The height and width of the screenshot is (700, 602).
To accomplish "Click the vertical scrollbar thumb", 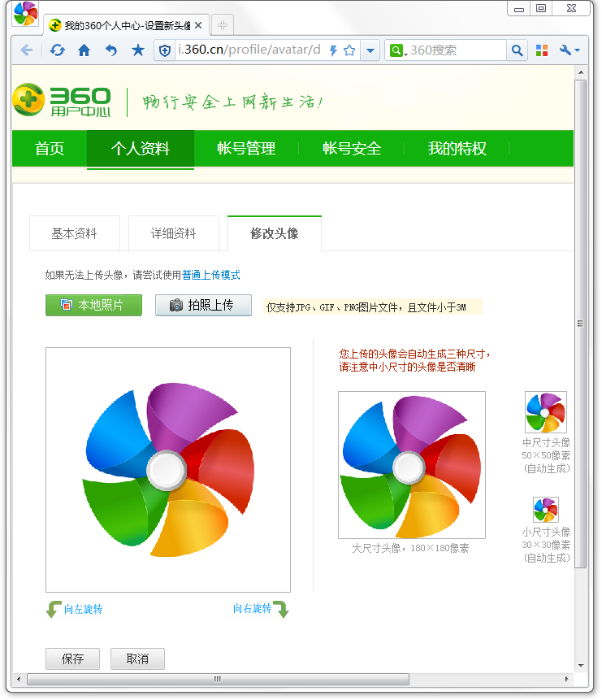I will [580, 324].
